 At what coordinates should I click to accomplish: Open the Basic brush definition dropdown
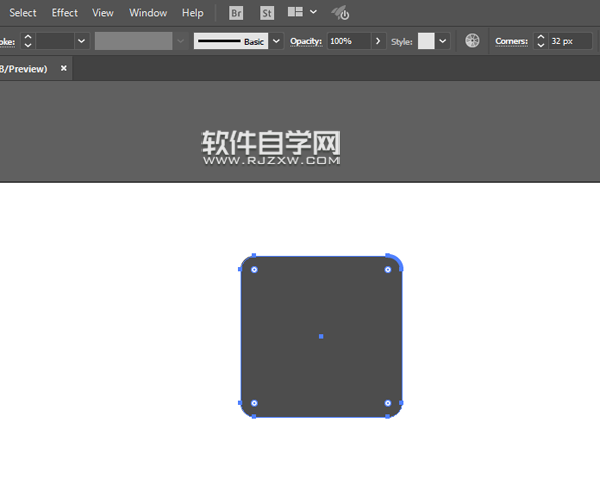click(x=276, y=41)
